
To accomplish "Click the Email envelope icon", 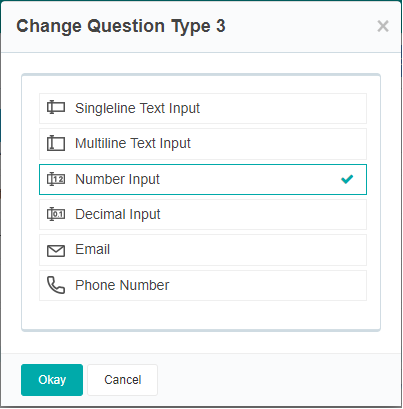I will pos(56,251).
